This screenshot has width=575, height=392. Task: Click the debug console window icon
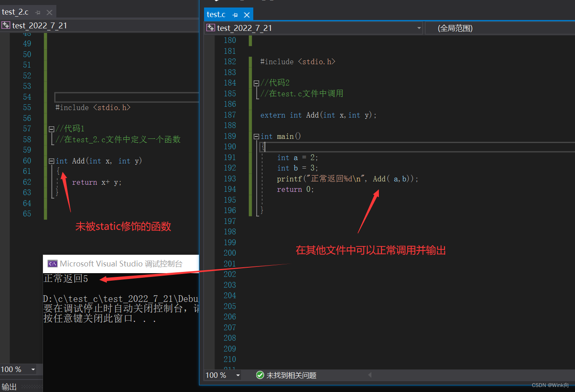pyautogui.click(x=53, y=264)
